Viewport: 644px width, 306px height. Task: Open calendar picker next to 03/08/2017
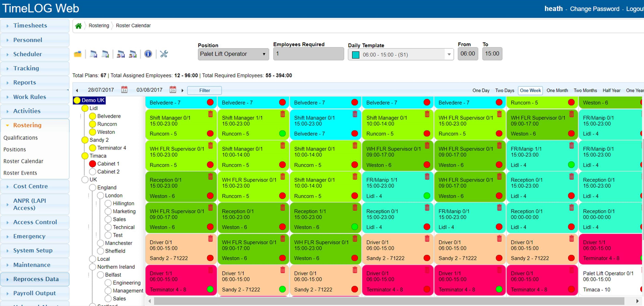pyautogui.click(x=173, y=90)
